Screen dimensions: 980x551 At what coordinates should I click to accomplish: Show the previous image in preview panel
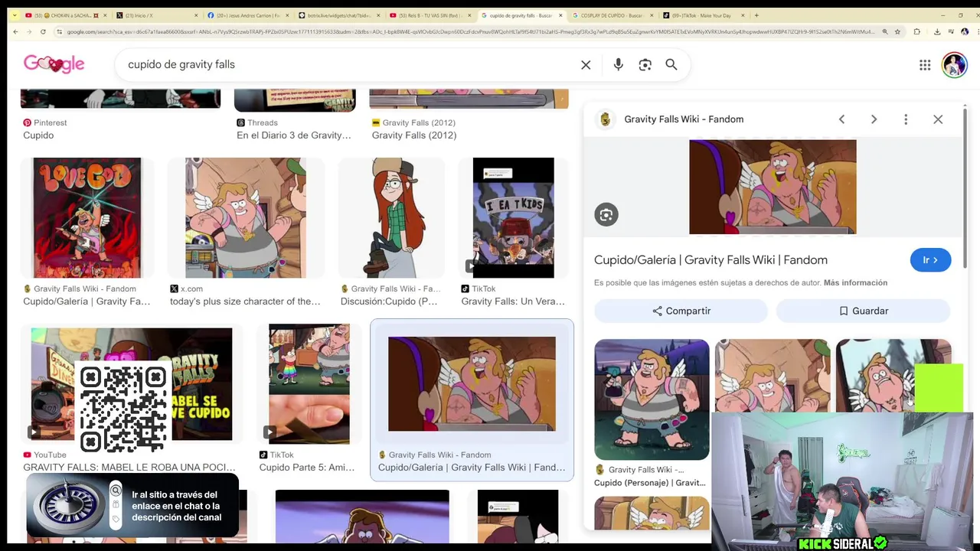(841, 119)
